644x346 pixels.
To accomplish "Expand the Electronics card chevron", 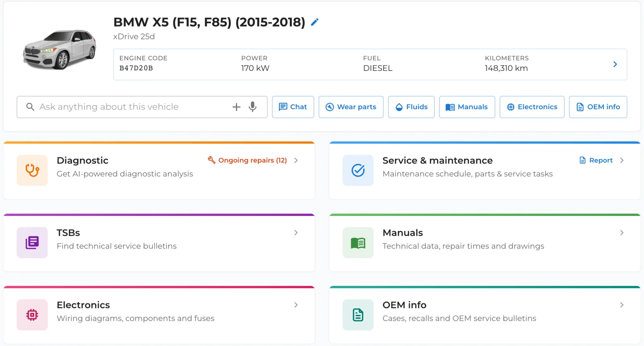I will tap(296, 305).
